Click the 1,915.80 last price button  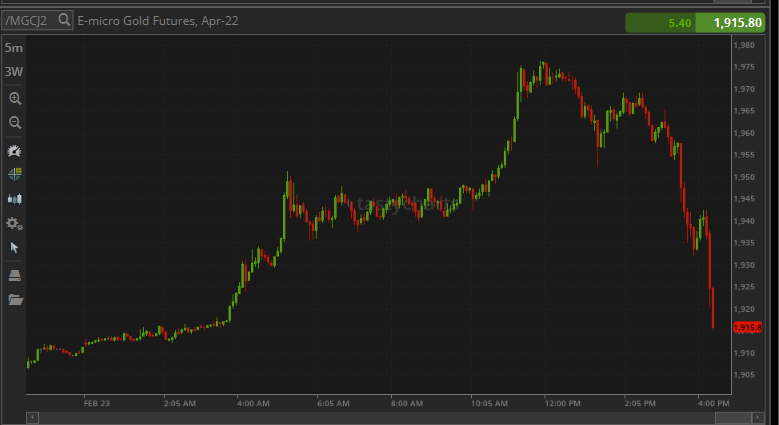738,22
